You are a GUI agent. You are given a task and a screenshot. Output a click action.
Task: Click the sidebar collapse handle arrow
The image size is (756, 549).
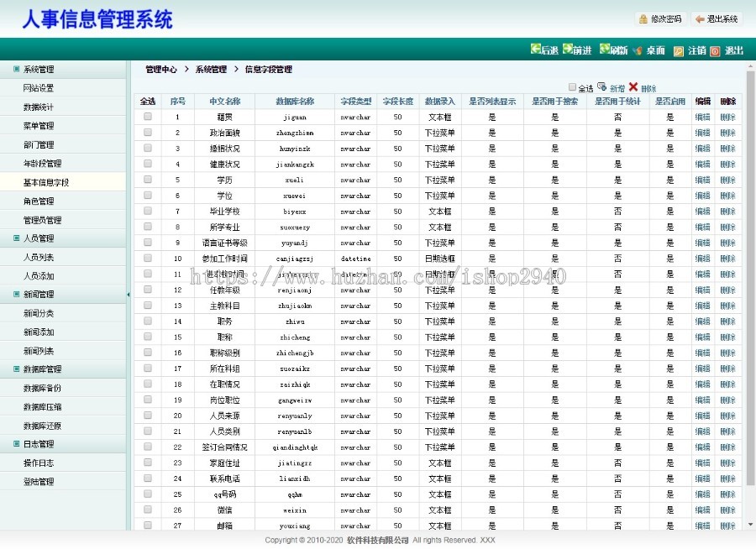tap(129, 295)
